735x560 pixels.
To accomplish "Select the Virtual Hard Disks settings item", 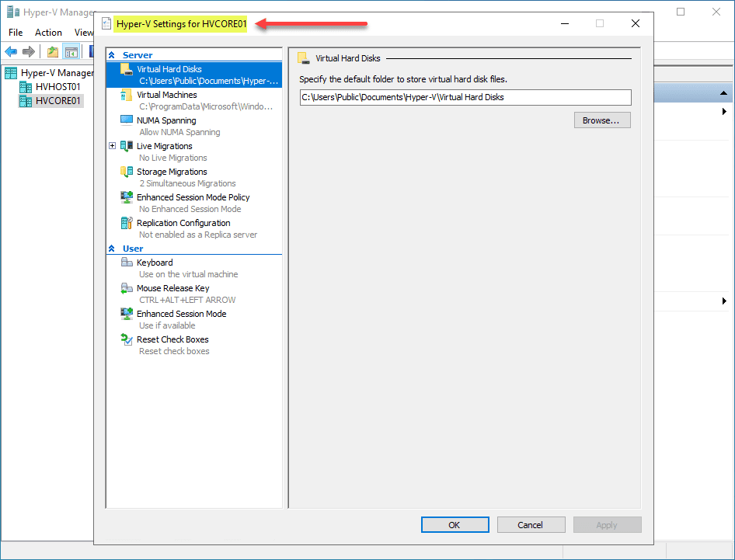I will (x=194, y=75).
